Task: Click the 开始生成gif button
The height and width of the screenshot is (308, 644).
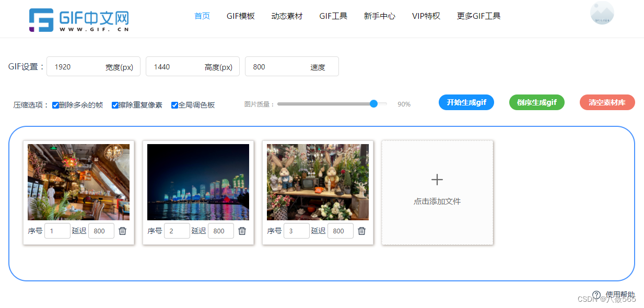Action: pos(466,102)
